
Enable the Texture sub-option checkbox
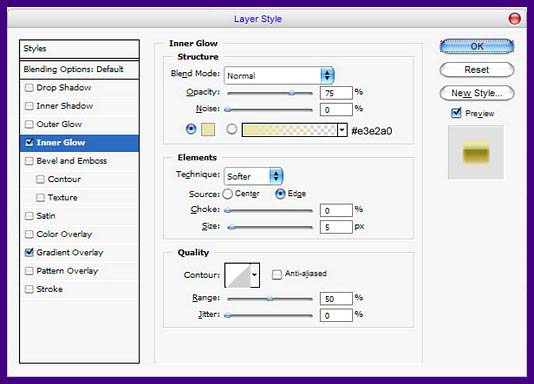point(40,197)
